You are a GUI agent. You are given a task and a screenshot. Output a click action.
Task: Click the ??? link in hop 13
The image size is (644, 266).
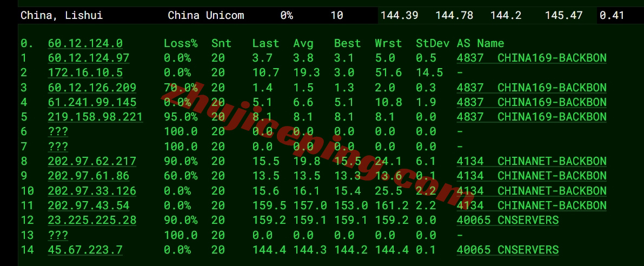[x=58, y=235]
